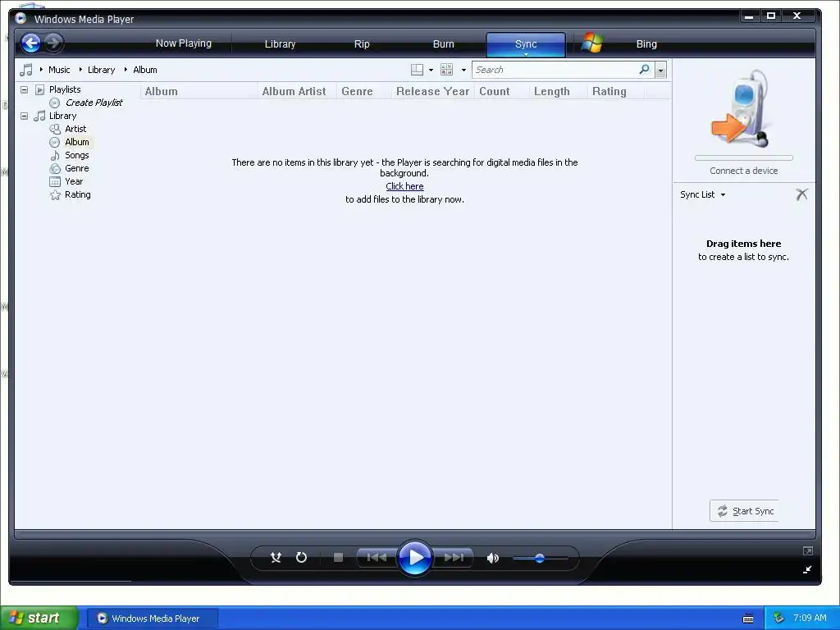
Task: Clear the sync list with X icon
Action: coord(801,194)
